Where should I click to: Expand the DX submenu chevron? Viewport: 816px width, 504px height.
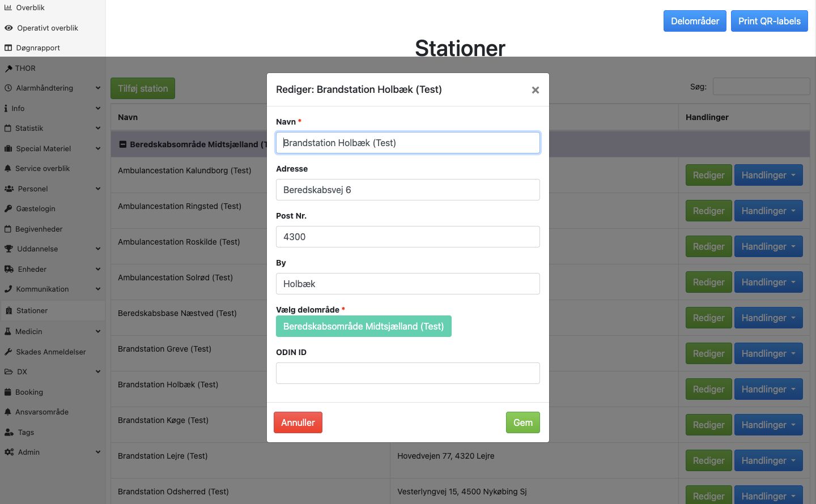pos(98,372)
